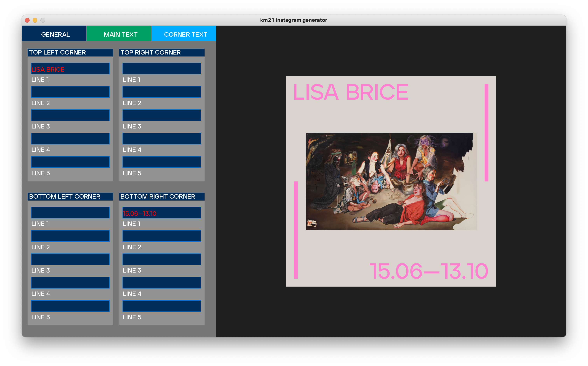Focus bottom left corner Line 4 field

70,283
